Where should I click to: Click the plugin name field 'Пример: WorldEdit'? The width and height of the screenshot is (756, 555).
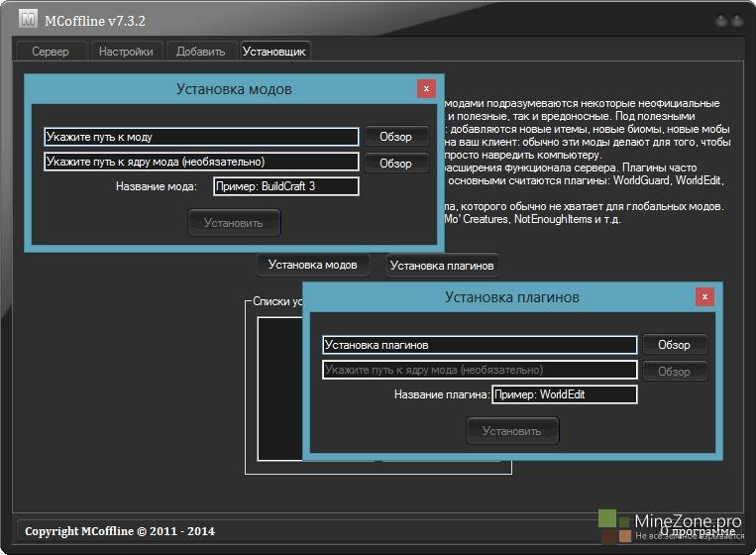tap(565, 394)
